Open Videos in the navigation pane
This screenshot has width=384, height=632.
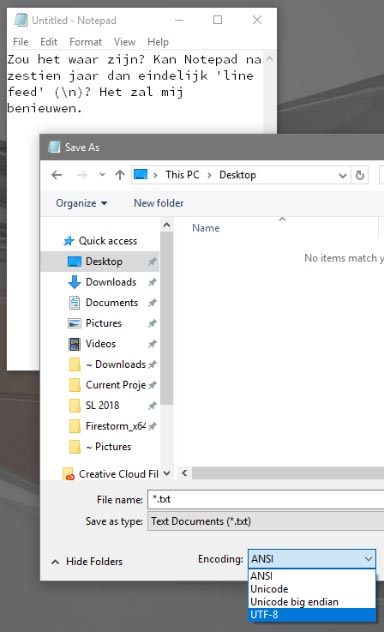100,344
